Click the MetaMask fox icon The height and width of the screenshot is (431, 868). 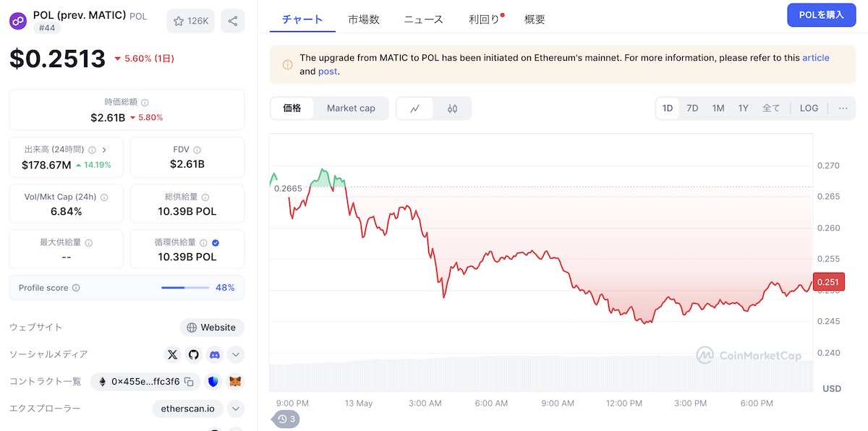click(x=235, y=381)
